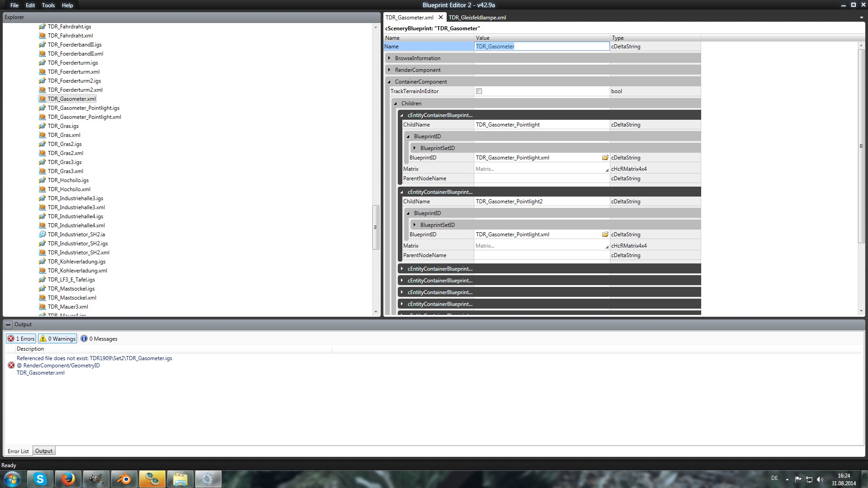The height and width of the screenshot is (488, 868).
Task: Open Skype from the taskbar
Action: pos(40,479)
